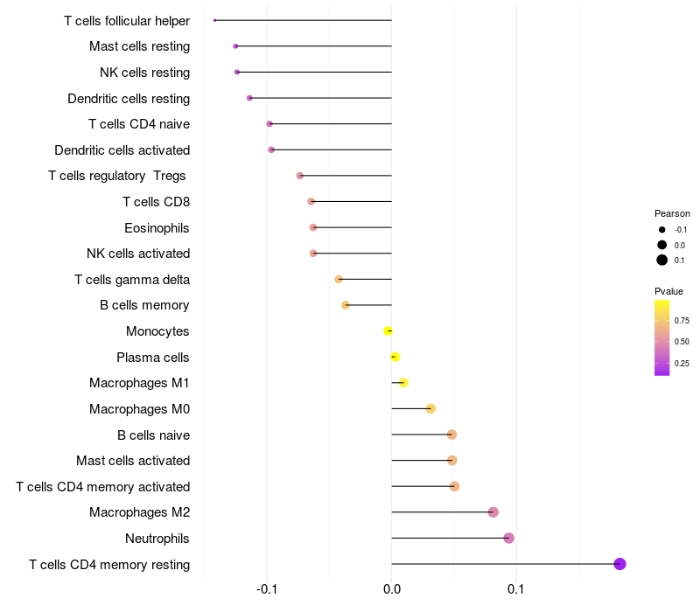Click the Pearson 0.0 legend circle

pos(661,245)
